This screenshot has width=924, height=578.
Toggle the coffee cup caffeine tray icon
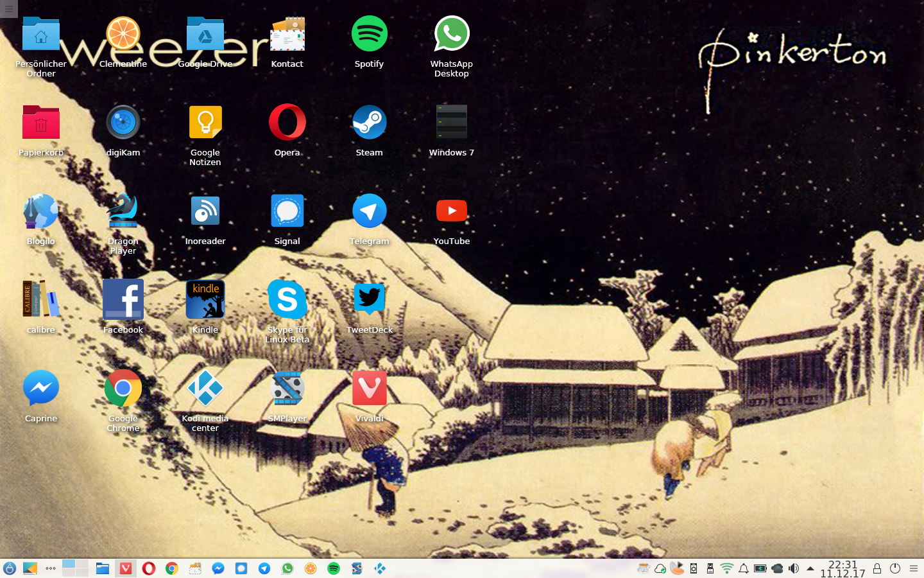[x=644, y=568]
